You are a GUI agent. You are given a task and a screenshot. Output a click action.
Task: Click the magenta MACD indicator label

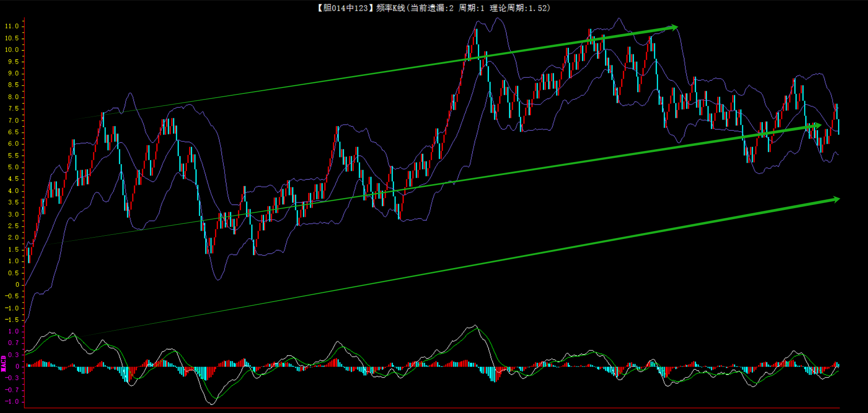click(x=4, y=364)
